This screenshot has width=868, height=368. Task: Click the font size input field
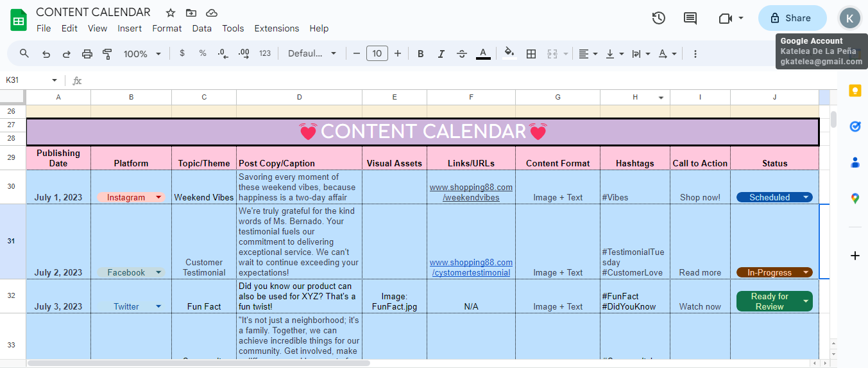[377, 53]
